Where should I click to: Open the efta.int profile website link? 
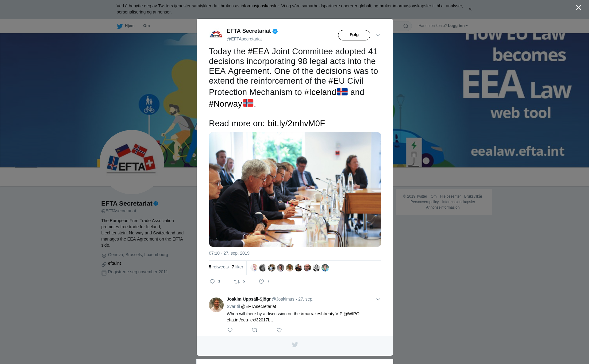tap(114, 263)
